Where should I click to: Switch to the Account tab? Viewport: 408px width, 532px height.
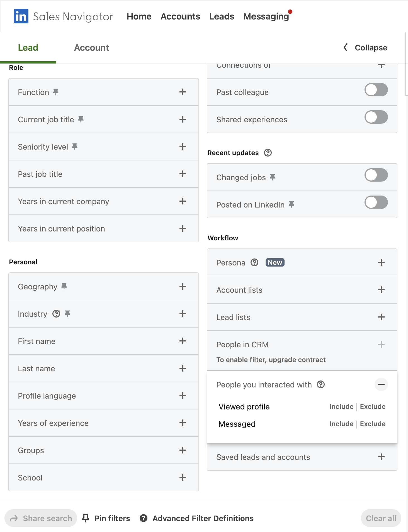coord(91,47)
